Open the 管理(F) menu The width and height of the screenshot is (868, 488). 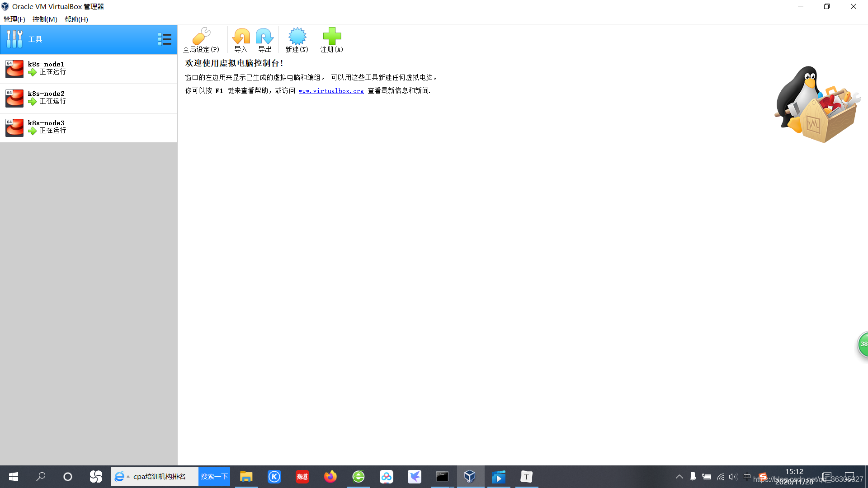[x=14, y=19]
